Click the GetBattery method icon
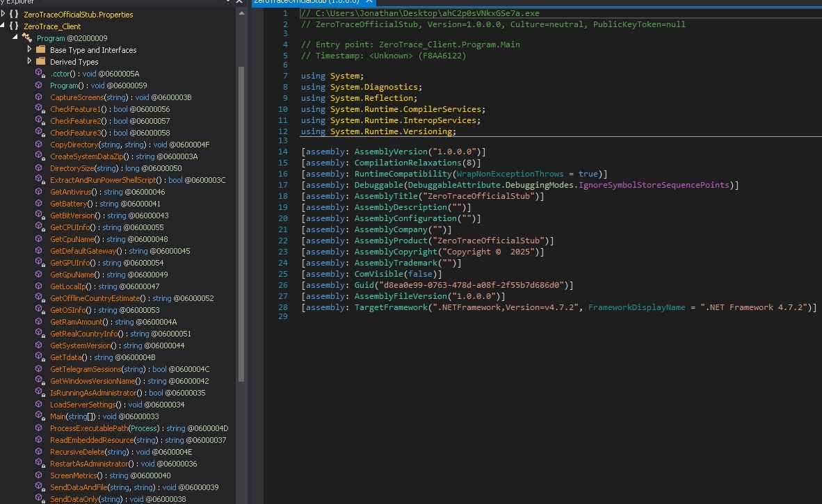This screenshot has height=504, width=822. click(x=40, y=203)
